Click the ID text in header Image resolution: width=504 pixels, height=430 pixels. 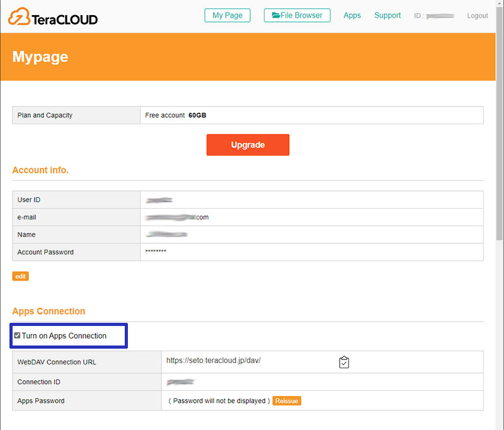tap(419, 16)
